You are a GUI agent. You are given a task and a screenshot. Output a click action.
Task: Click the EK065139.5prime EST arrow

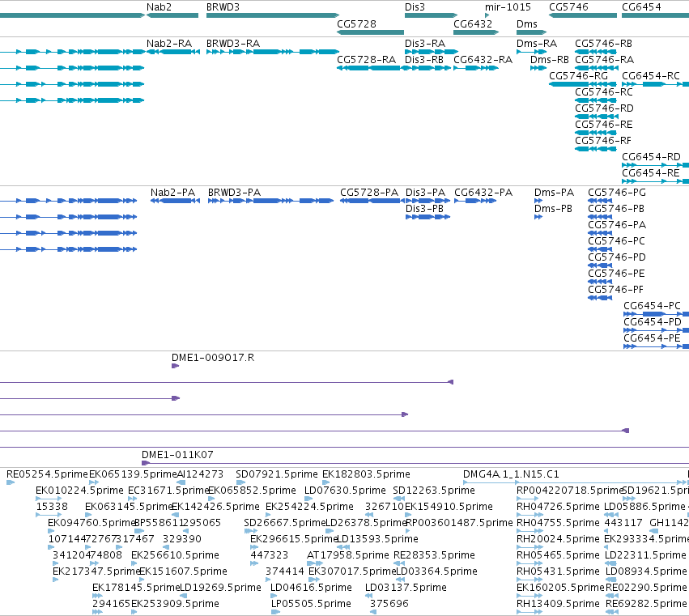coord(94,482)
